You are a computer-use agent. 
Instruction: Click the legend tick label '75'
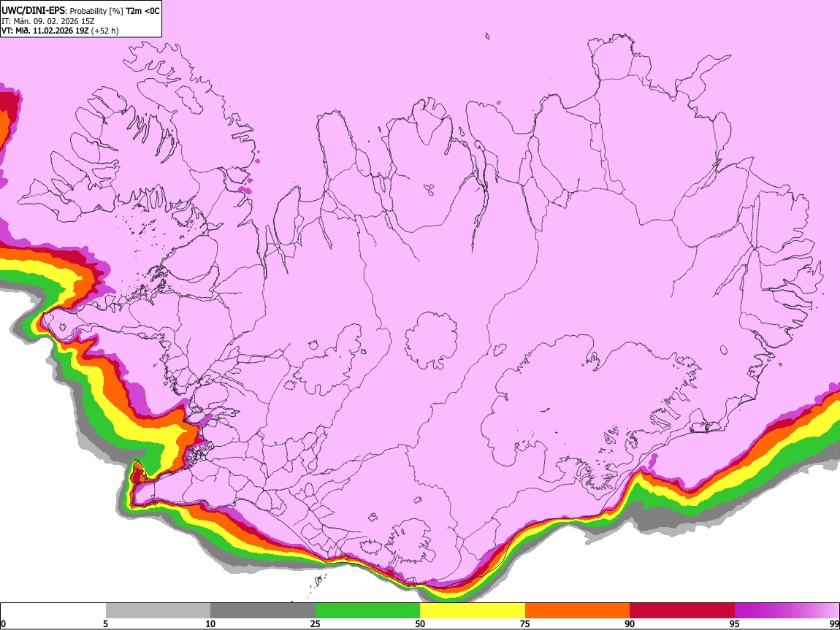tap(525, 623)
